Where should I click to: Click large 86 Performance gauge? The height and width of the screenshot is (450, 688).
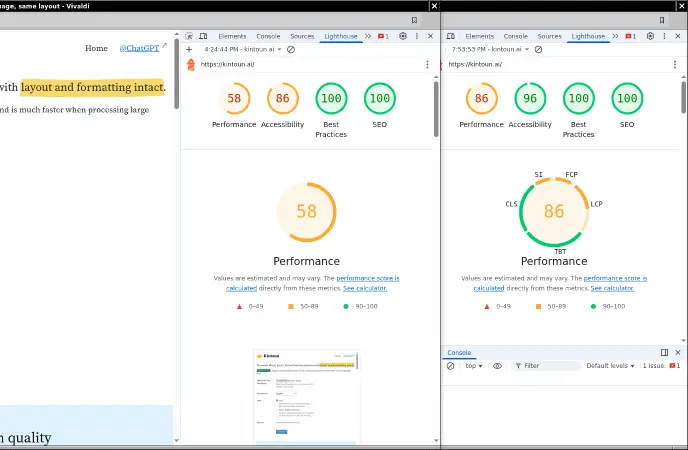(554, 212)
